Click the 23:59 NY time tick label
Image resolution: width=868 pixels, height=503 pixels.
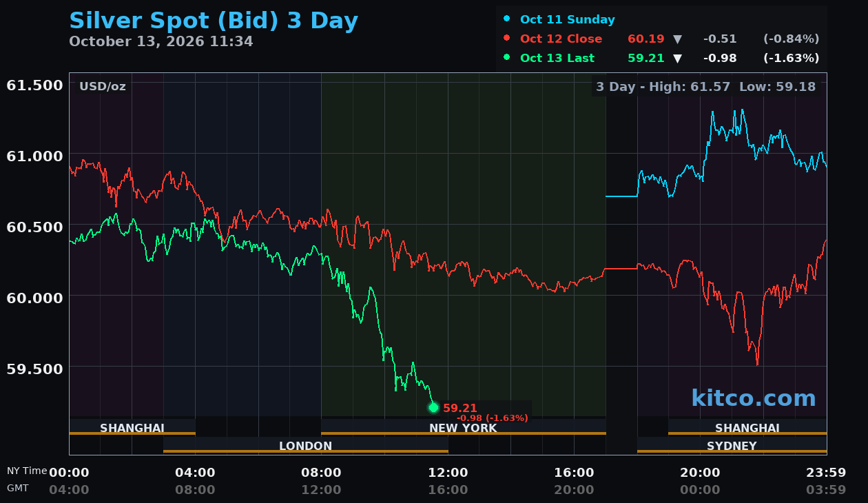[826, 473]
